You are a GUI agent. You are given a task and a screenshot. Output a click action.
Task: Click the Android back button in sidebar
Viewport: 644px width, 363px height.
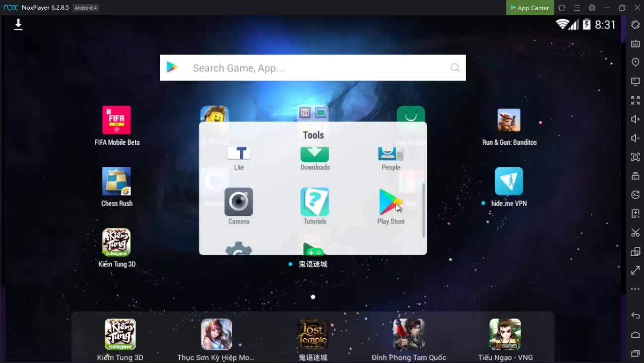click(x=635, y=316)
